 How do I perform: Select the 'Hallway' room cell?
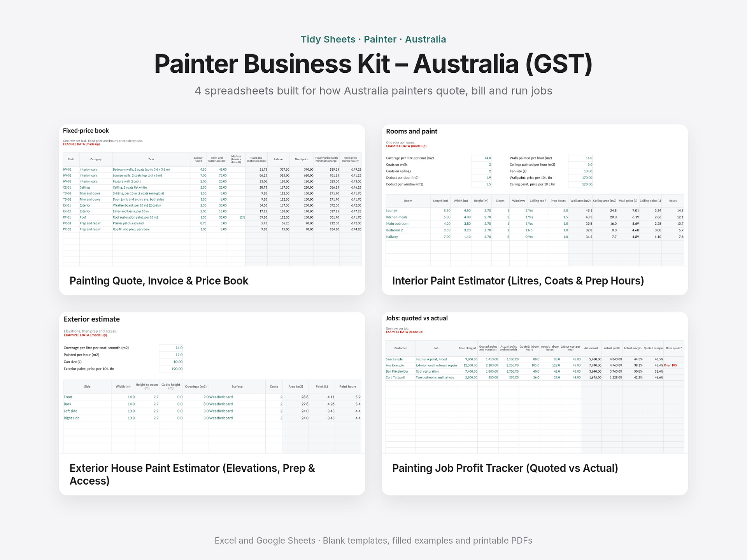[408, 237]
